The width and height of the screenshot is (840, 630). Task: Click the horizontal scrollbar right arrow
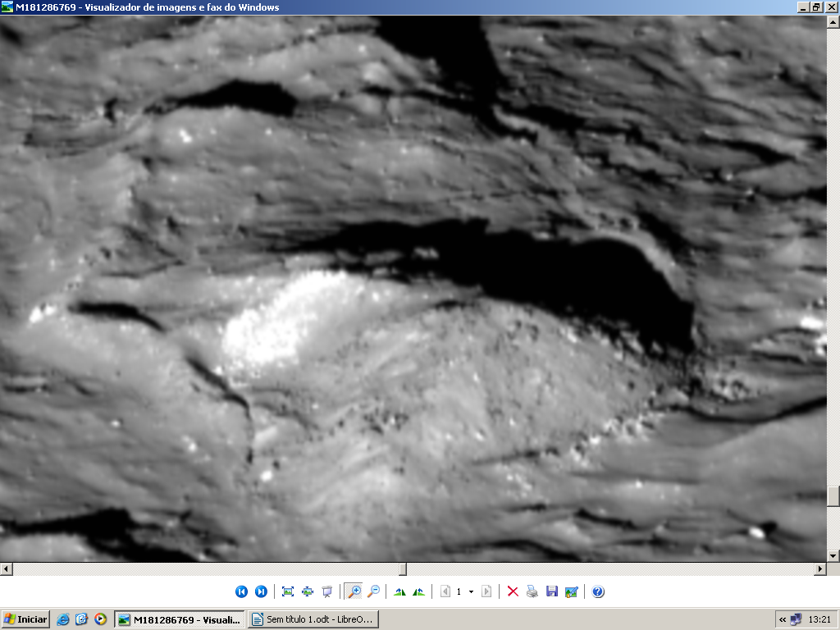pos(819,568)
